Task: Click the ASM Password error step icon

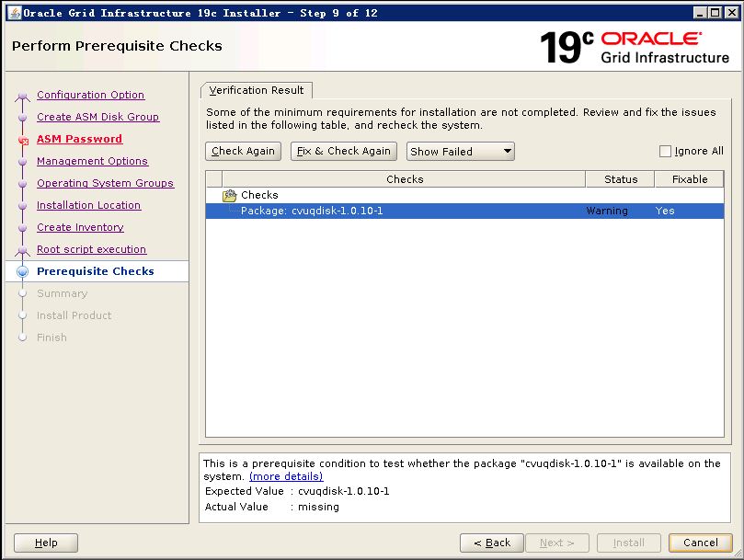Action: [23, 140]
